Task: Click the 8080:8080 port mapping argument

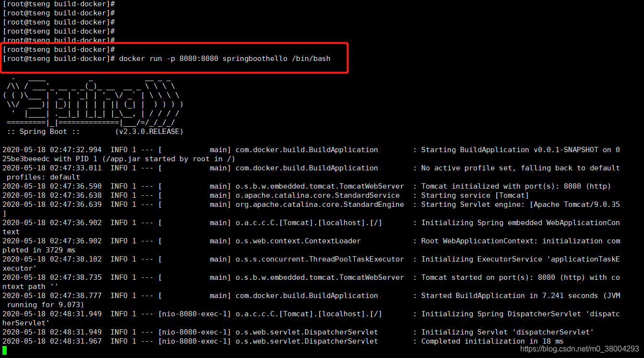Action: coord(199,59)
